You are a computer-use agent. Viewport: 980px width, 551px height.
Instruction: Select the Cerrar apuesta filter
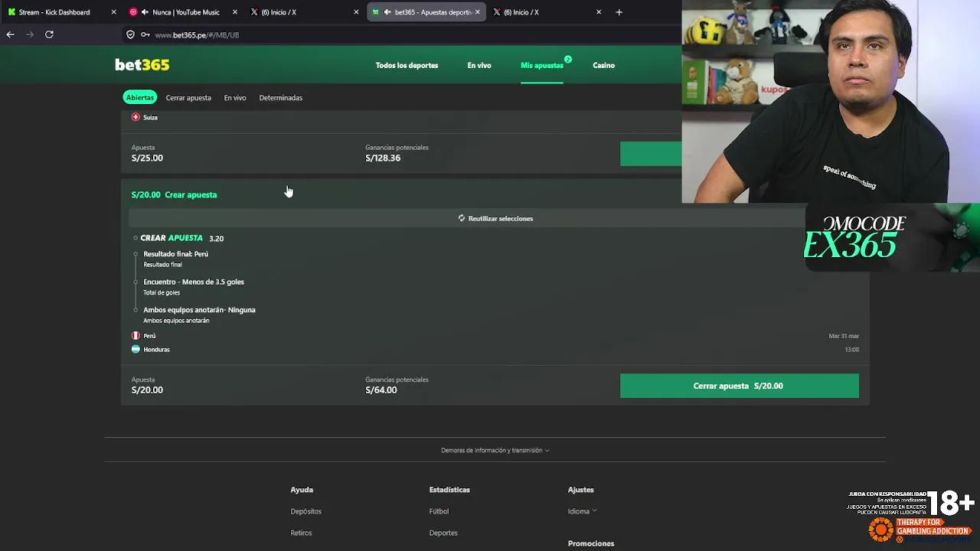pos(188,98)
